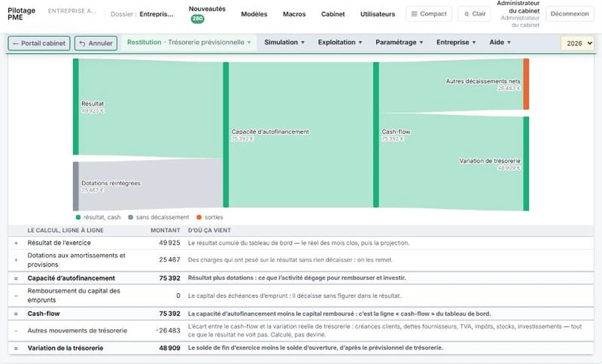
Task: Open the Utilisateurs menu item
Action: 377,14
